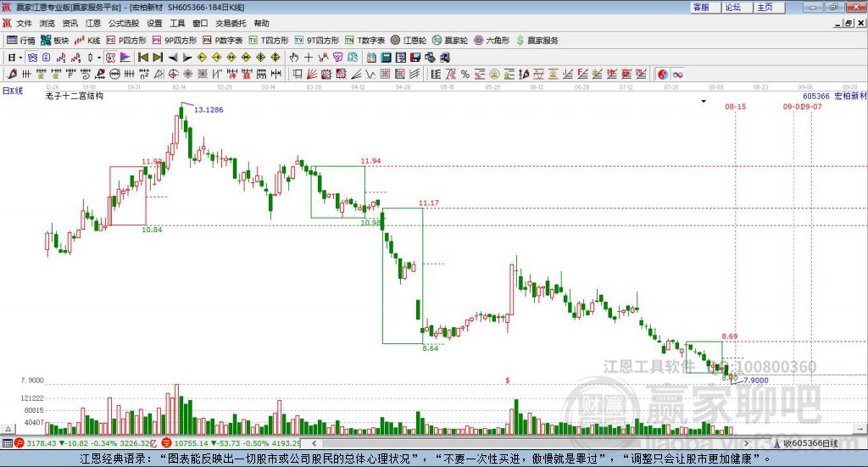
Task: Open the 赢家轮 wheel tool
Action: 450,41
